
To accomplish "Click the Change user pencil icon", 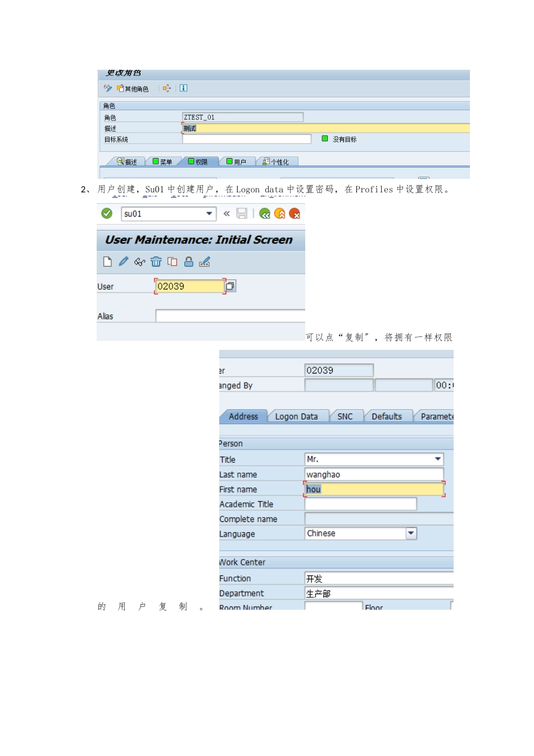I will tap(124, 262).
